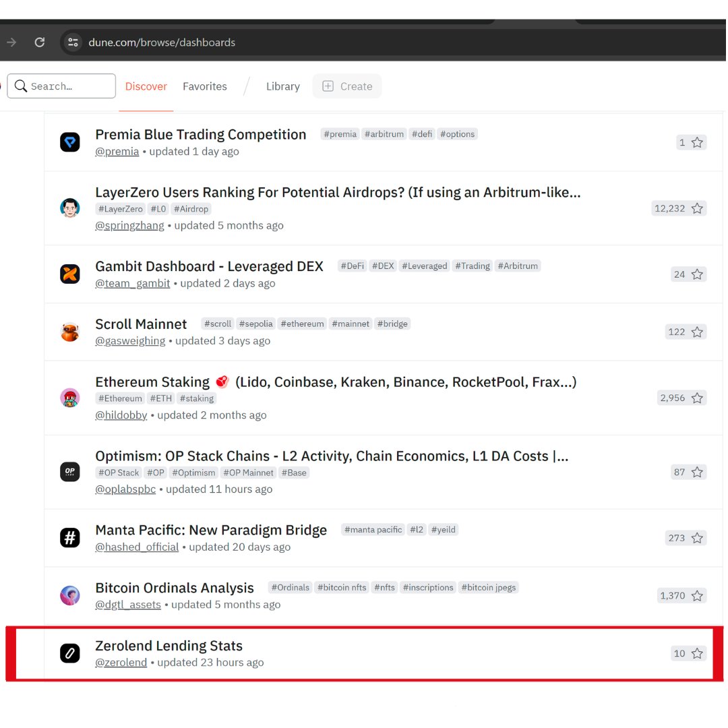Open the Library tab
The height and width of the screenshot is (728, 728).
(282, 86)
